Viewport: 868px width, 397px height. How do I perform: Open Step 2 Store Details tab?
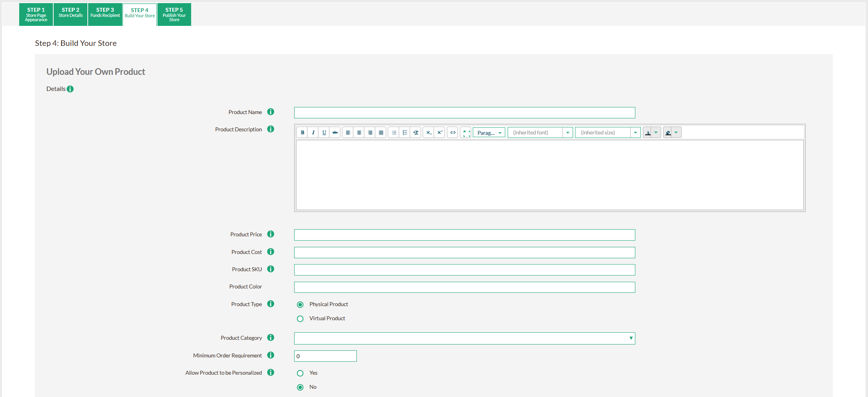pyautogui.click(x=71, y=15)
